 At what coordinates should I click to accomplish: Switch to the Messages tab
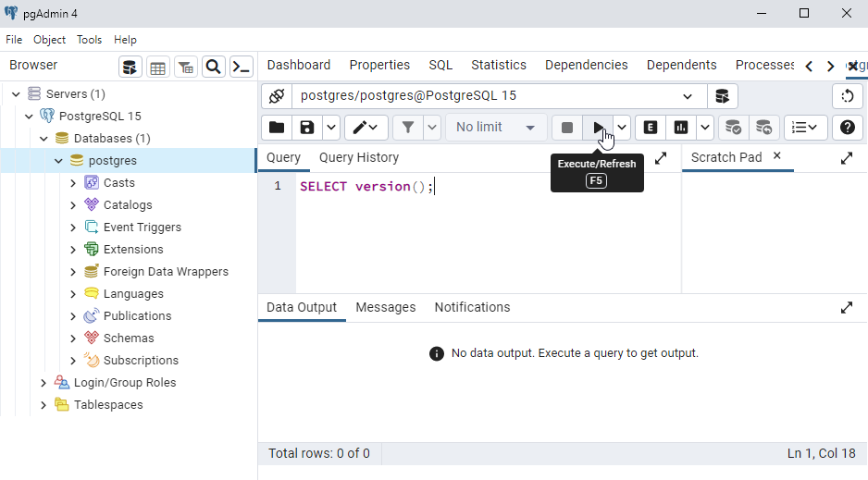point(385,307)
